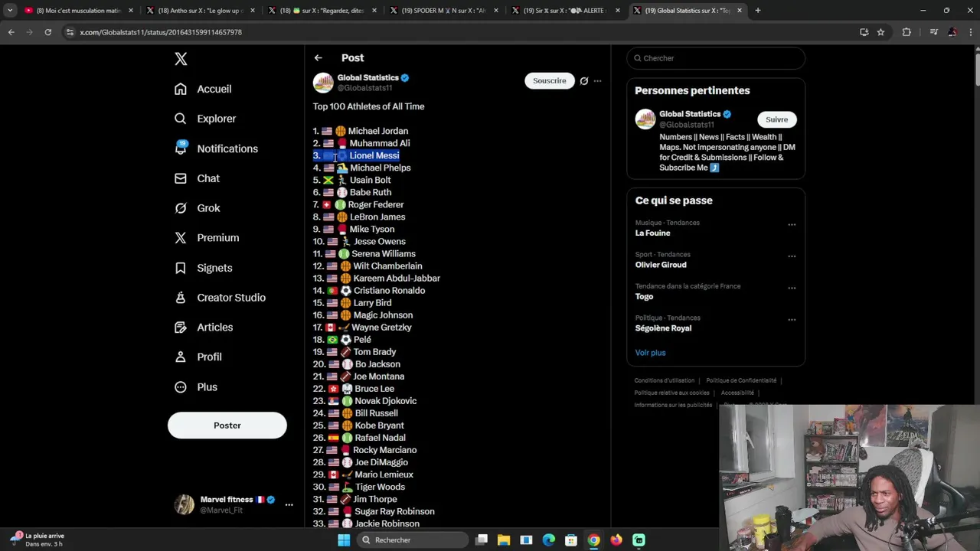Screen dimensions: 980x551
Task: Open Task View from the taskbar
Action: point(482,540)
